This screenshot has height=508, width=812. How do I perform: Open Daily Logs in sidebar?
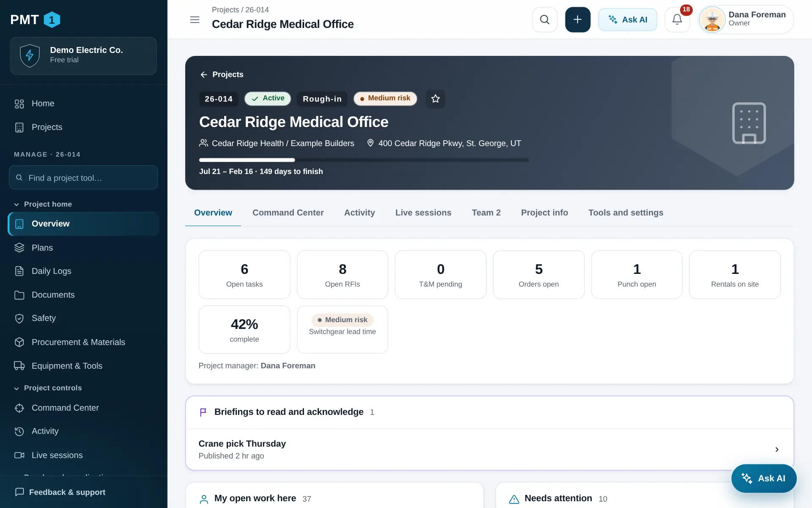pos(83,271)
